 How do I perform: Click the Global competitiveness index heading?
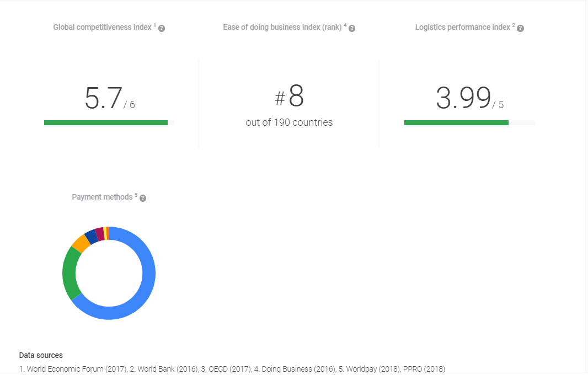103,27
